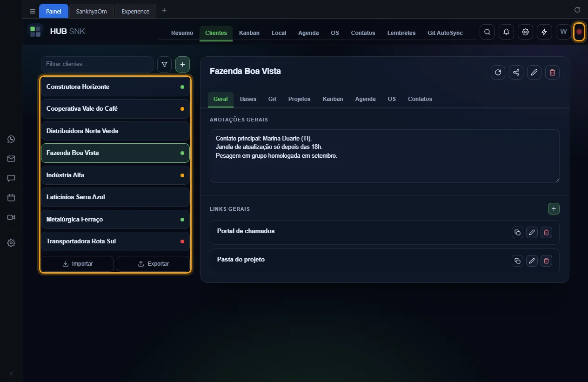Viewport: 588px width, 382px height.
Task: Edit the Pasta do projeto link
Action: (532, 261)
